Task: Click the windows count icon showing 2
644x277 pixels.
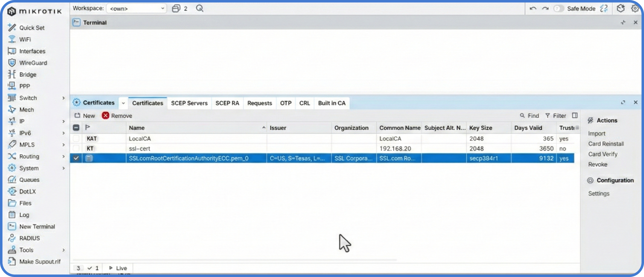Action: click(176, 8)
